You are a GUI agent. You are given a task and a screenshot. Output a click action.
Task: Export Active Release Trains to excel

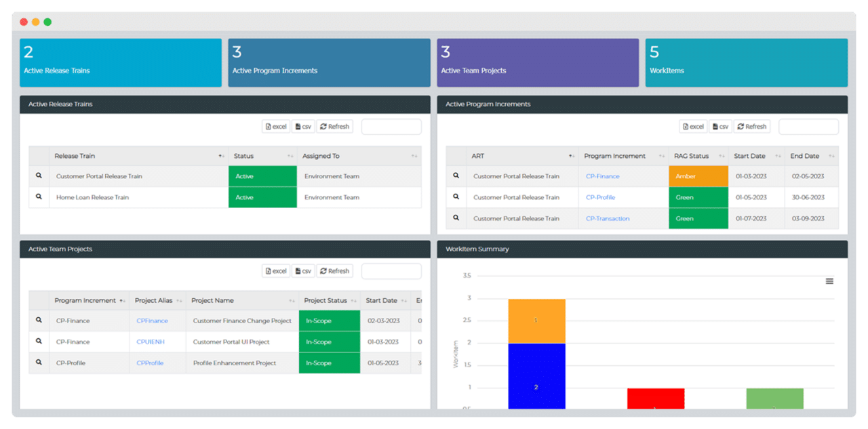275,126
